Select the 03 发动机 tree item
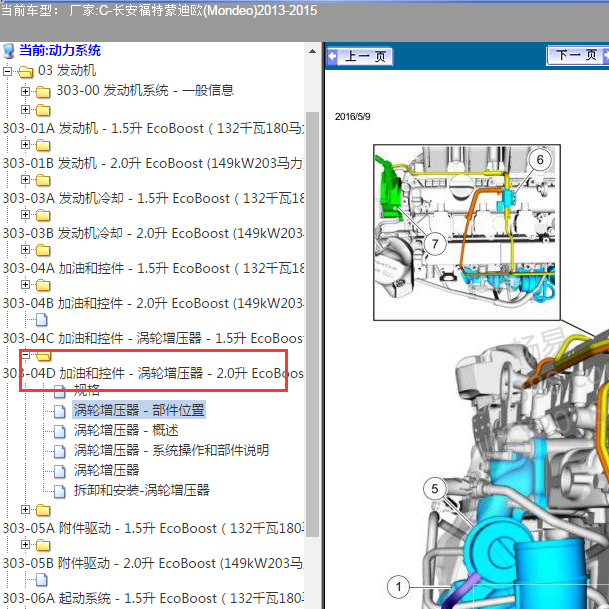Screen dimensions: 609x609 point(67,71)
